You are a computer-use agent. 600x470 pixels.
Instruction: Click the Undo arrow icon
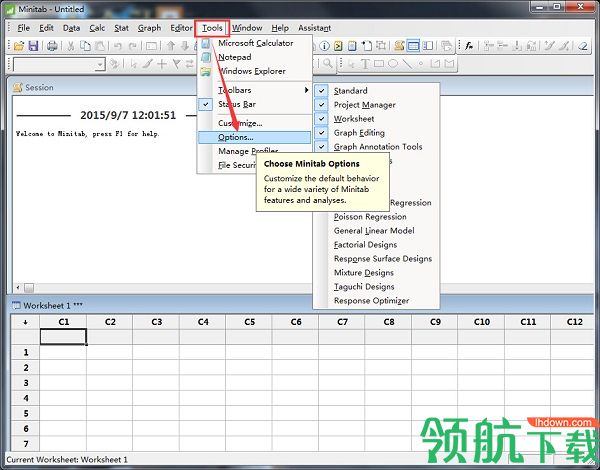[118, 46]
